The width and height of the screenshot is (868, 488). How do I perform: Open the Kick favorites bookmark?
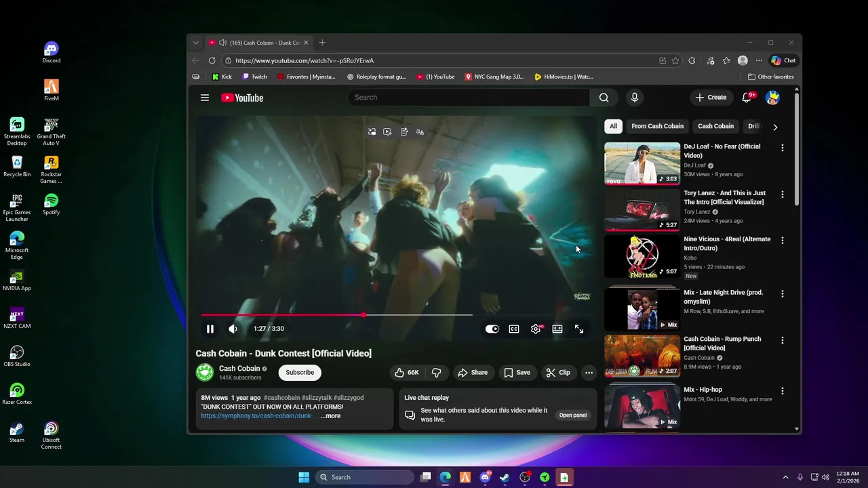coord(222,77)
